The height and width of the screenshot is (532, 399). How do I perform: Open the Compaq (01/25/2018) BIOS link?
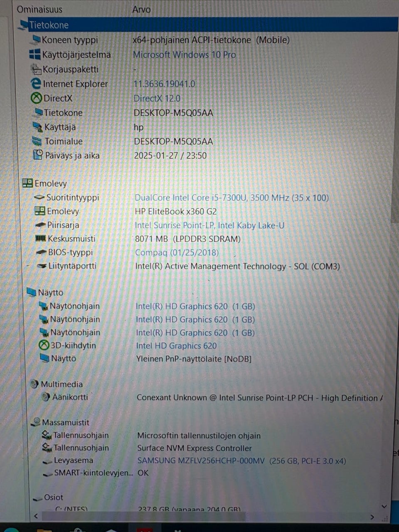[x=177, y=252]
